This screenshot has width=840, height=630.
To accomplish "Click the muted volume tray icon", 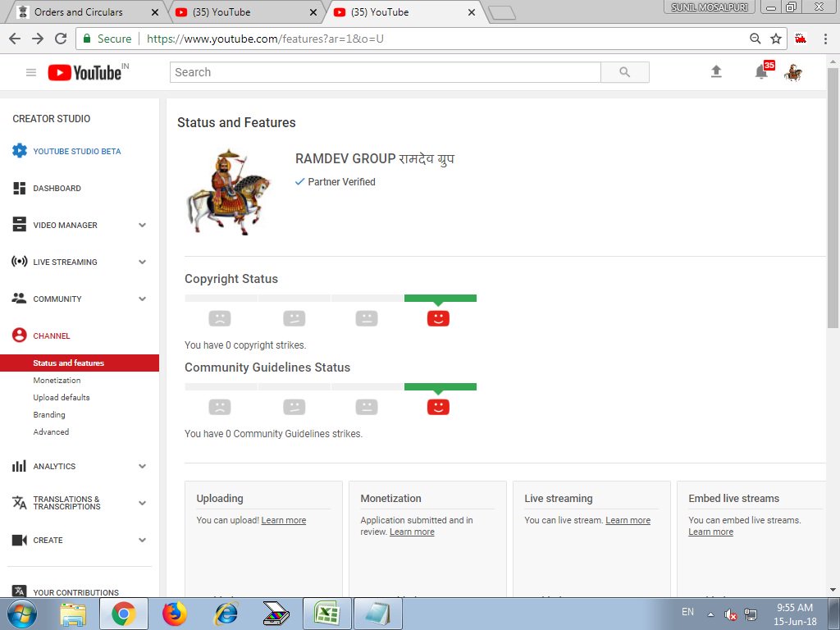I will tap(730, 614).
